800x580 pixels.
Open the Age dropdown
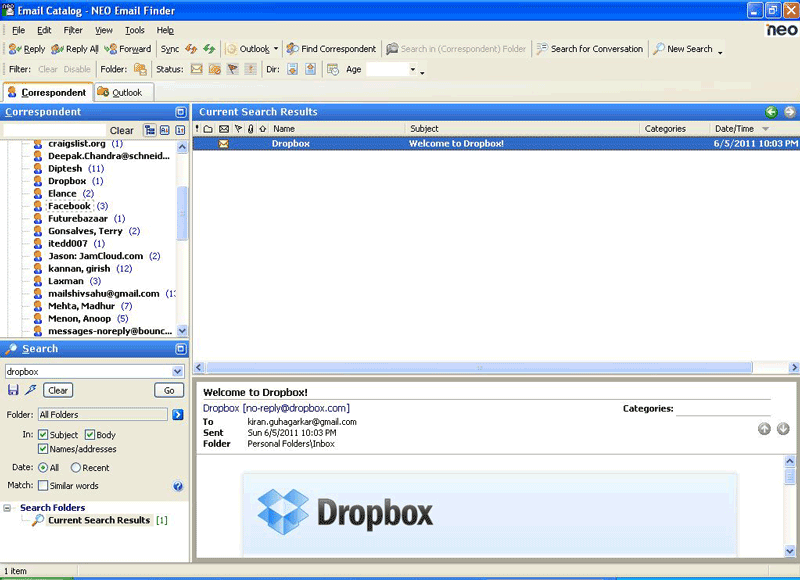[413, 69]
